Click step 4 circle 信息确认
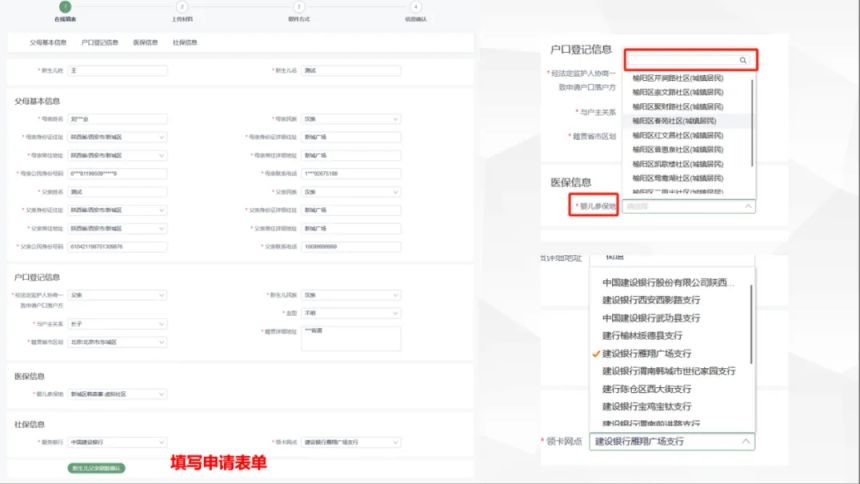860x484 pixels. (415, 7)
